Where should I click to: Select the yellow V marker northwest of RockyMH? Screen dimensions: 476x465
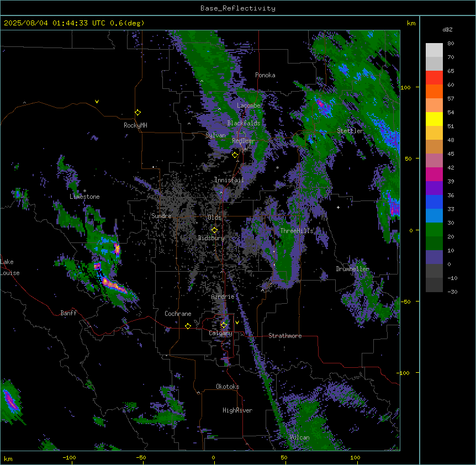tap(97, 102)
